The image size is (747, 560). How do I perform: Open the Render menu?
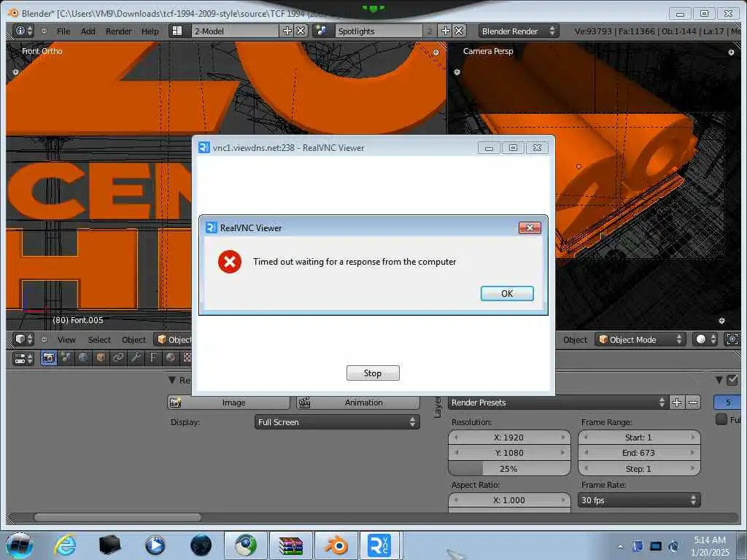[x=119, y=31]
